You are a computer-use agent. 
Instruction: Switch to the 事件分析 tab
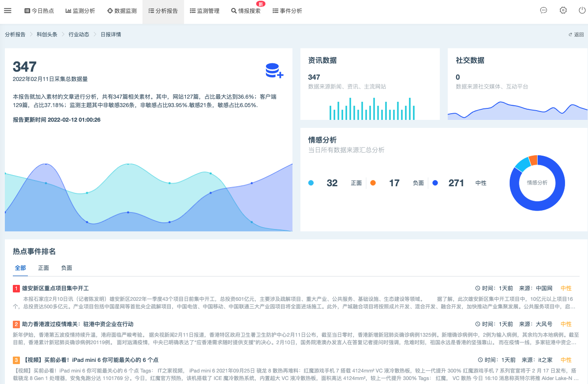click(287, 10)
